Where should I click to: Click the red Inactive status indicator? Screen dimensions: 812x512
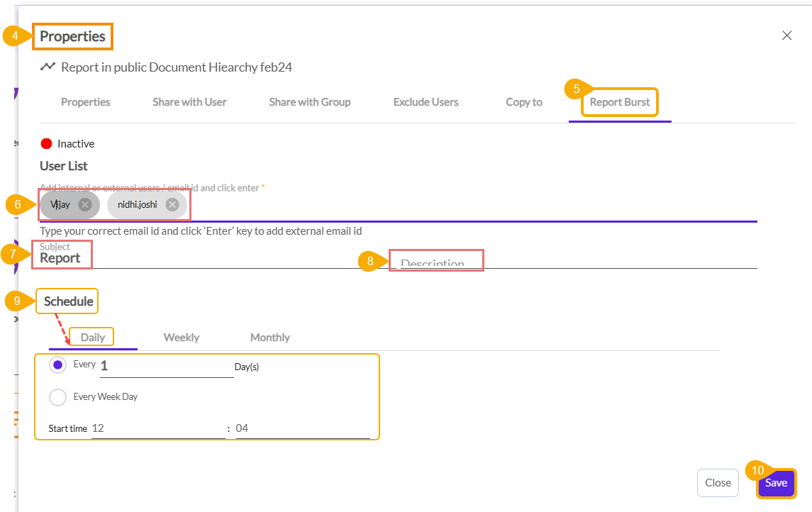click(47, 144)
